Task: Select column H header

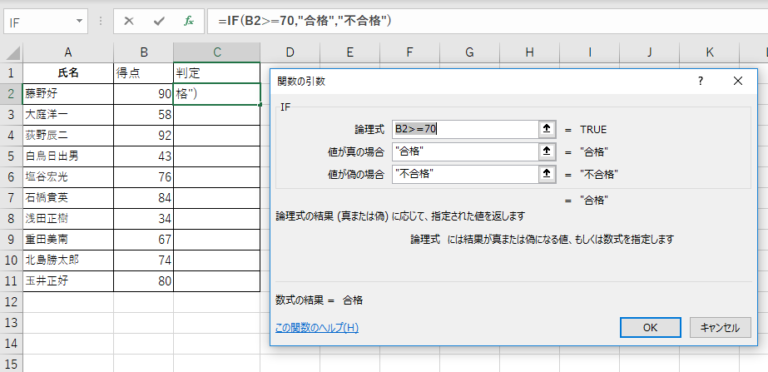Action: [529, 52]
